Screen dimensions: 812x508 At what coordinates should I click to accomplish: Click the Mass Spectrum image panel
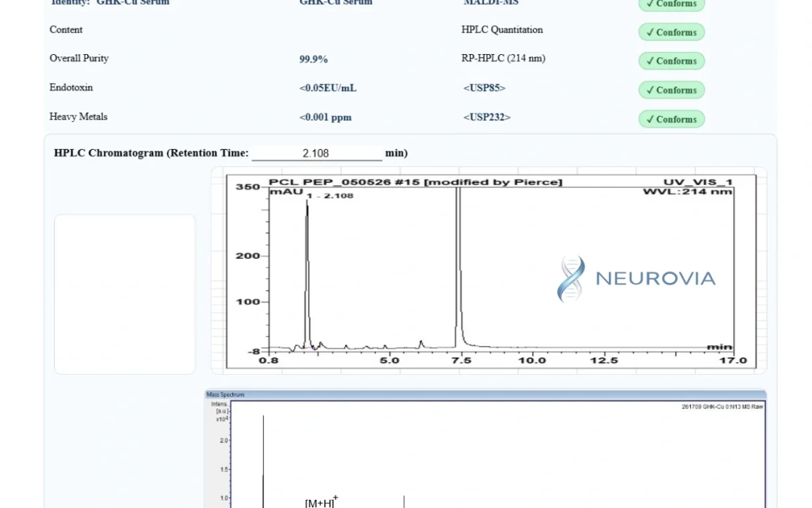[486, 449]
